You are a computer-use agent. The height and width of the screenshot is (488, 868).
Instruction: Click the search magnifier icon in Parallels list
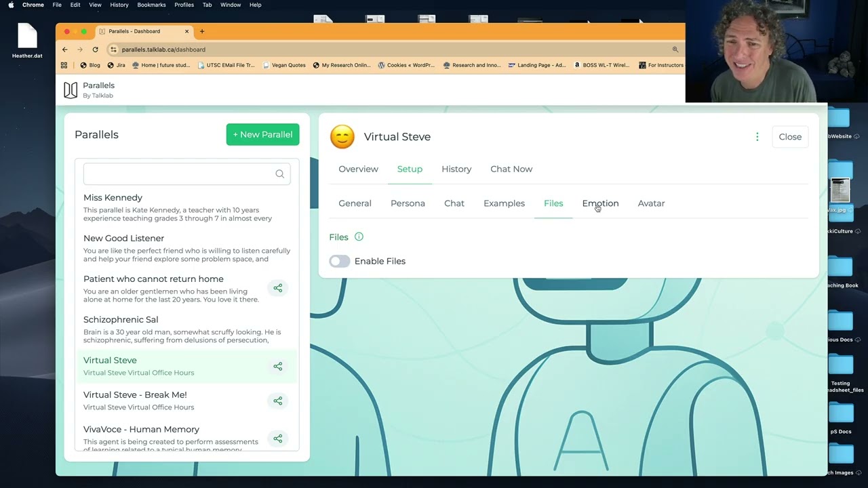click(x=279, y=174)
